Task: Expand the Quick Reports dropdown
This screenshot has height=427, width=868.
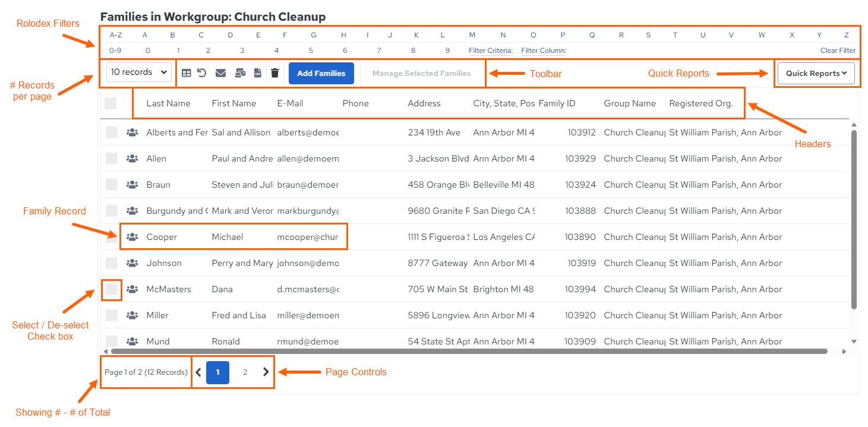Action: point(816,74)
